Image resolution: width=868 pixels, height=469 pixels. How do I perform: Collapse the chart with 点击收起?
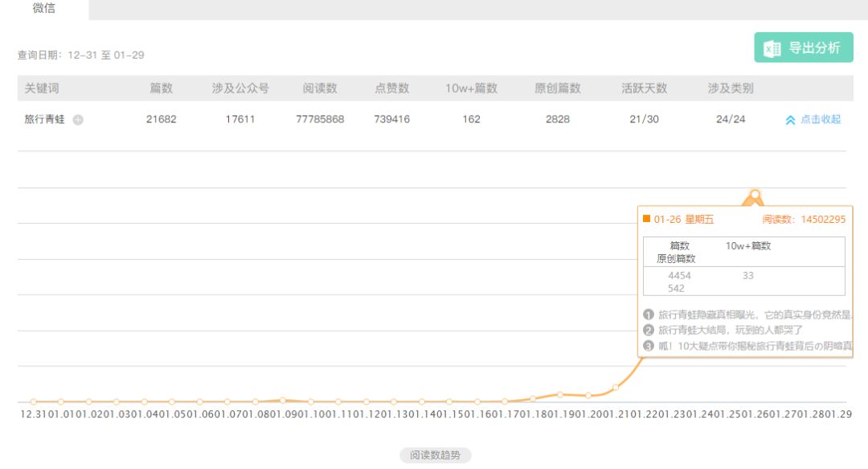click(x=813, y=120)
